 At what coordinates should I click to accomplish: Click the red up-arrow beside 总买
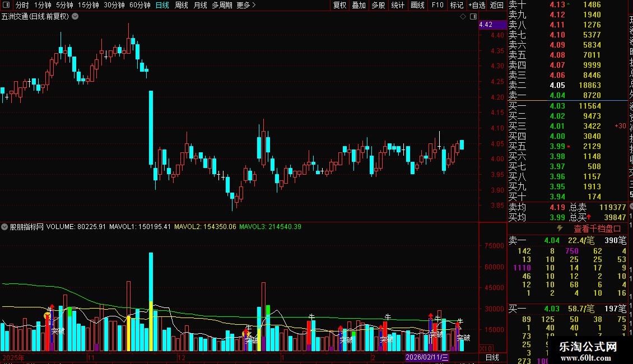589,217
